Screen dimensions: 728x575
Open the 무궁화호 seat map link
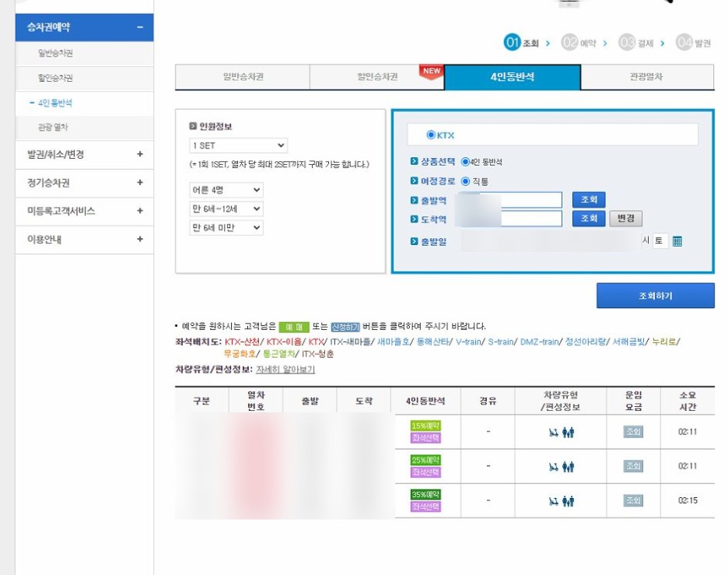click(240, 354)
